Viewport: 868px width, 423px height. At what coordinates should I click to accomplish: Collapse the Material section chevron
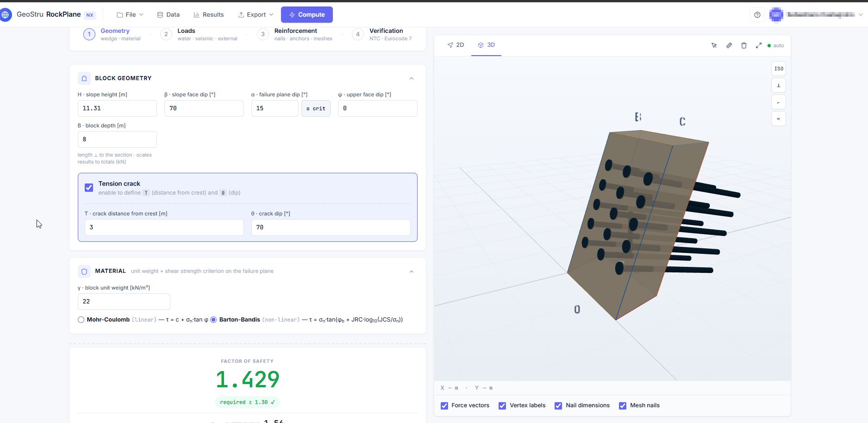pyautogui.click(x=412, y=271)
